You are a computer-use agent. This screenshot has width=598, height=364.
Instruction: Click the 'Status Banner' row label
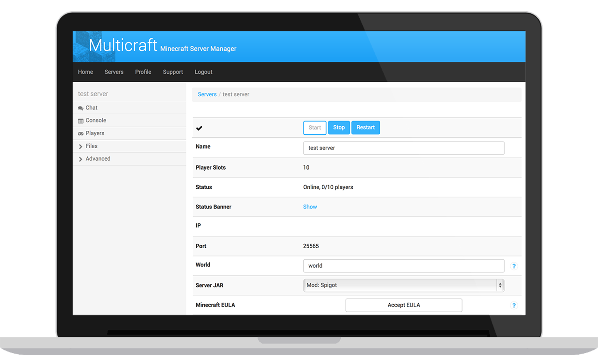coord(214,207)
